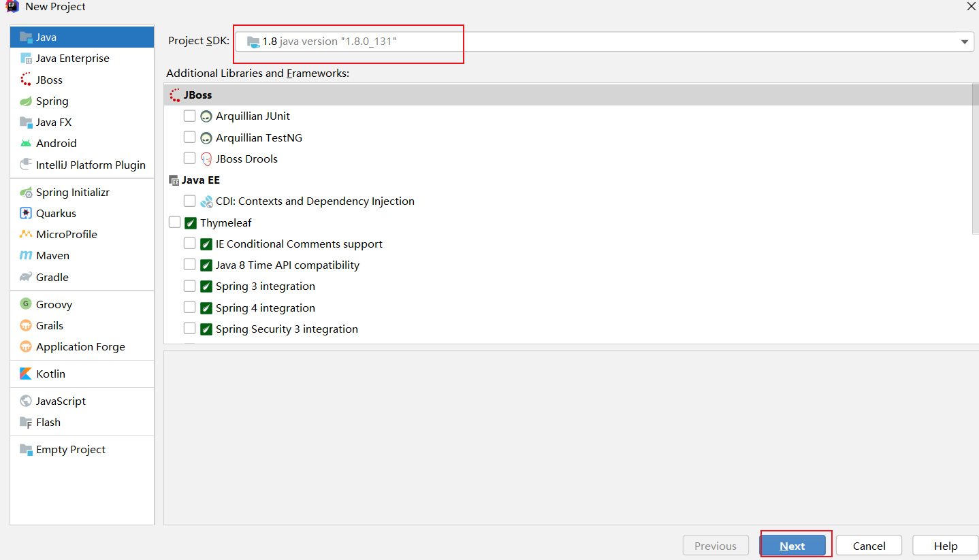
Task: Choose Groovy project type
Action: (x=82, y=304)
